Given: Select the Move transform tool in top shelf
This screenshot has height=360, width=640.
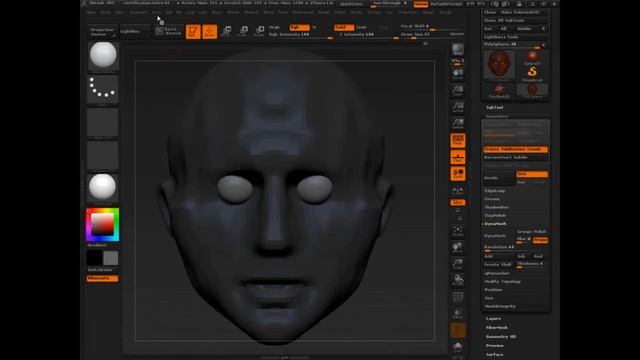Looking at the screenshot, I should coord(227,31).
